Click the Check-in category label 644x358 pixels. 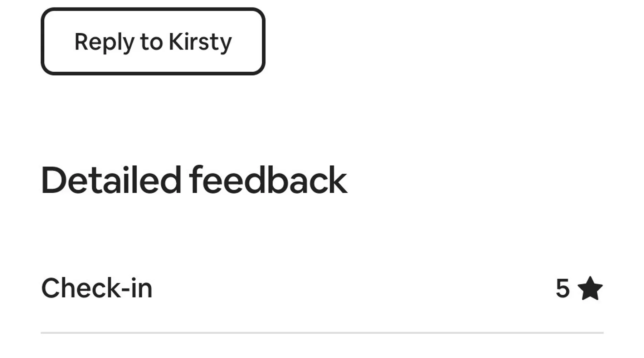97,288
